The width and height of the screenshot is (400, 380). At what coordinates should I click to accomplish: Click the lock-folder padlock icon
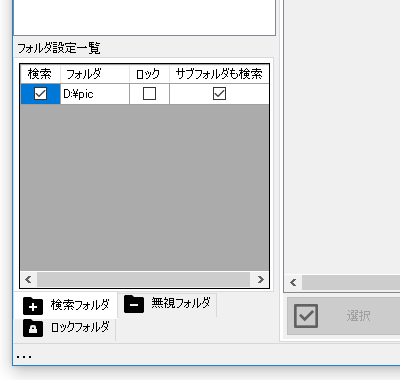pos(33,328)
